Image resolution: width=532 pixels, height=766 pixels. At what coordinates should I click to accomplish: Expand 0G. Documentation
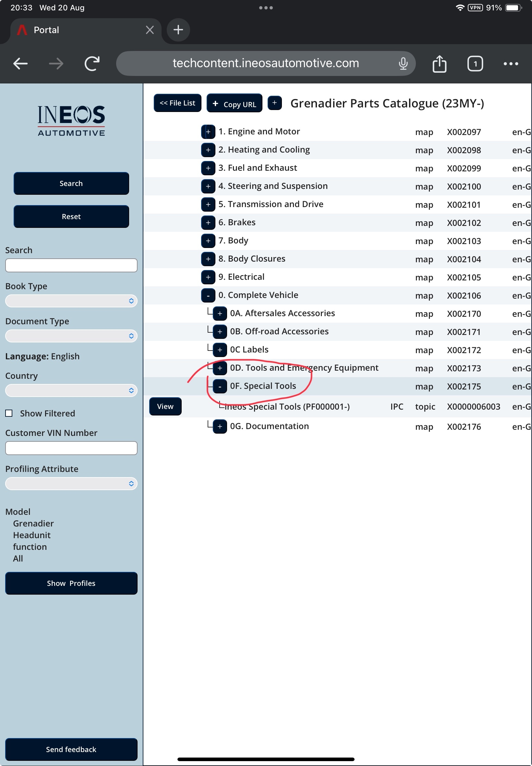220,426
